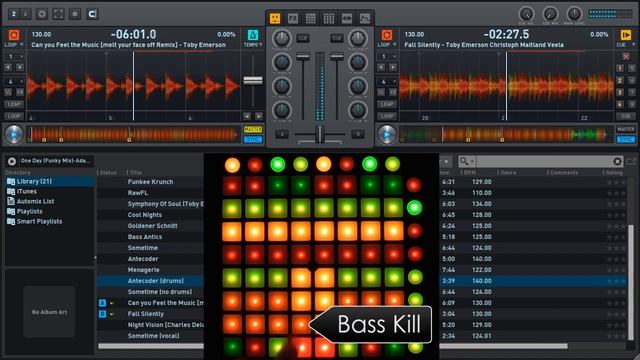Click the deck A pitch fader handle
Image resolution: width=640 pixels, height=360 pixels.
pyautogui.click(x=253, y=80)
